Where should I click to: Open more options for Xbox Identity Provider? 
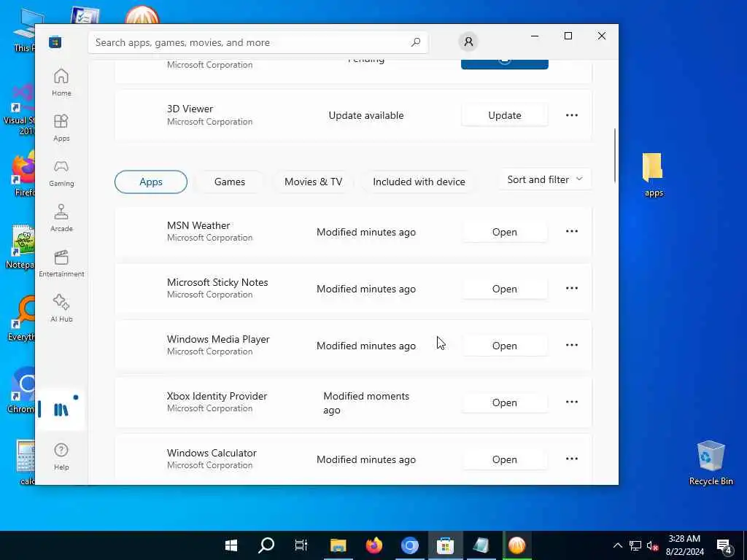point(572,402)
